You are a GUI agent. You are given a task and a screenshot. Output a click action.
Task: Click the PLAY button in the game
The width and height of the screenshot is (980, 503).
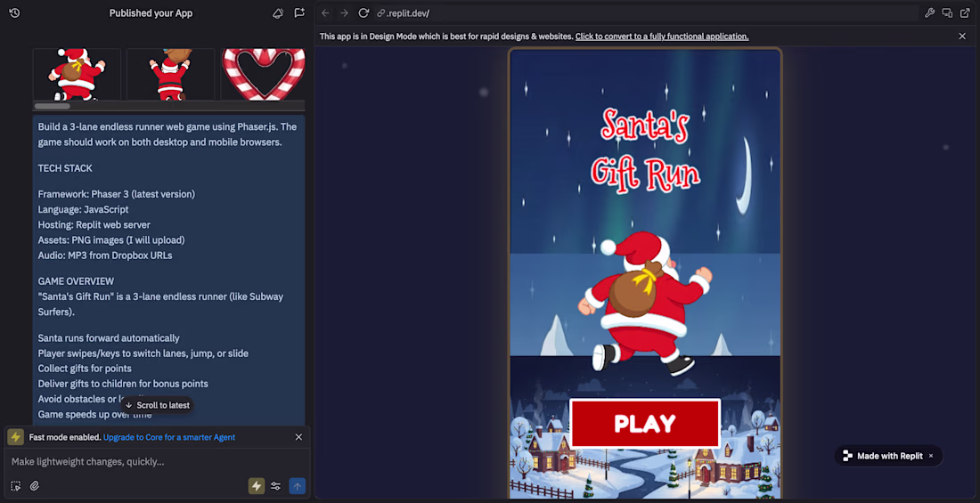[x=645, y=424]
